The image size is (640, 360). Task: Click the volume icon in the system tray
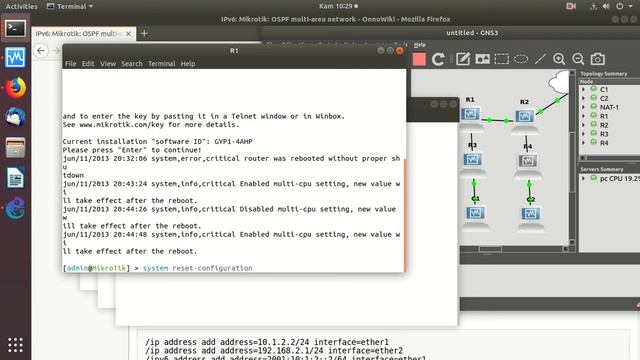(x=606, y=6)
